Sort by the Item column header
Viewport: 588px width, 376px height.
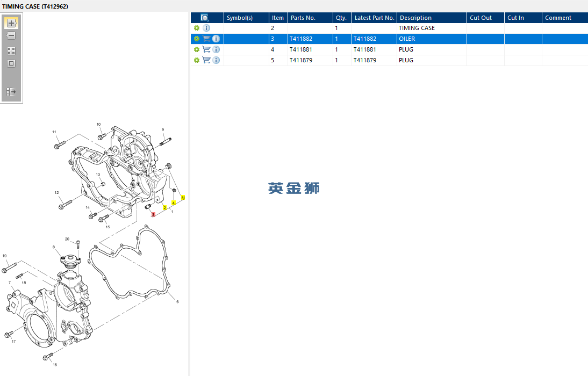click(x=278, y=18)
